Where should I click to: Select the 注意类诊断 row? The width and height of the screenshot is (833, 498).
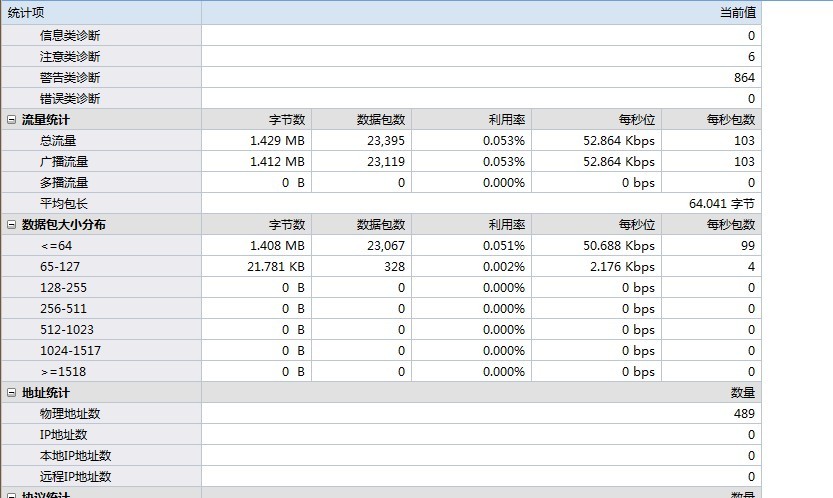70,57
